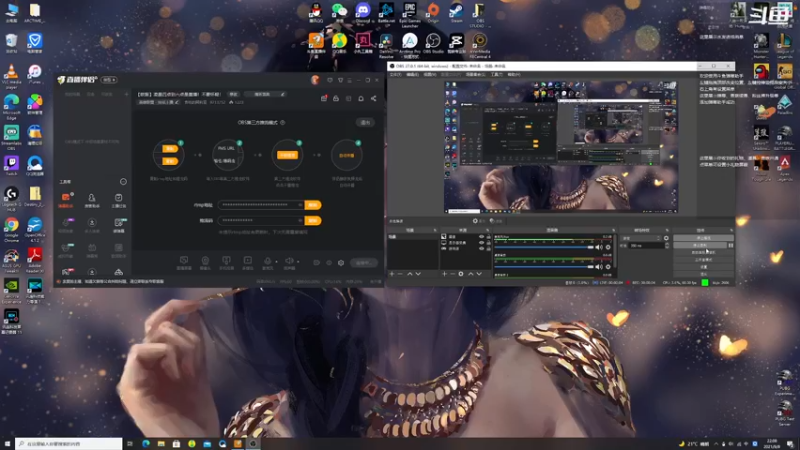800x450 pixels.
Task: Pop out the OBS audio mixer dock
Action: (614, 230)
